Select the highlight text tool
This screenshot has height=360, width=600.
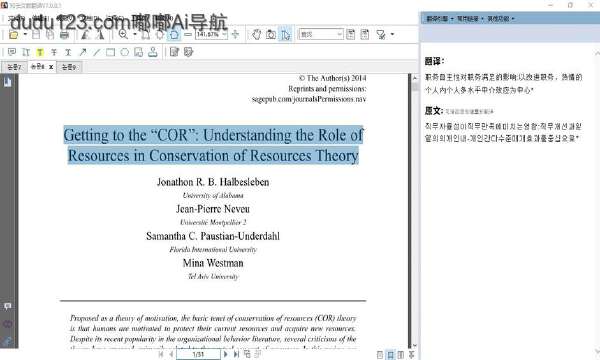coord(40,52)
